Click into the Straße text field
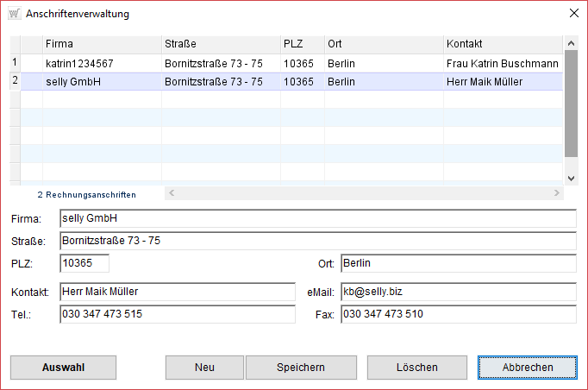Screen dimensions: 588x390 point(317,241)
